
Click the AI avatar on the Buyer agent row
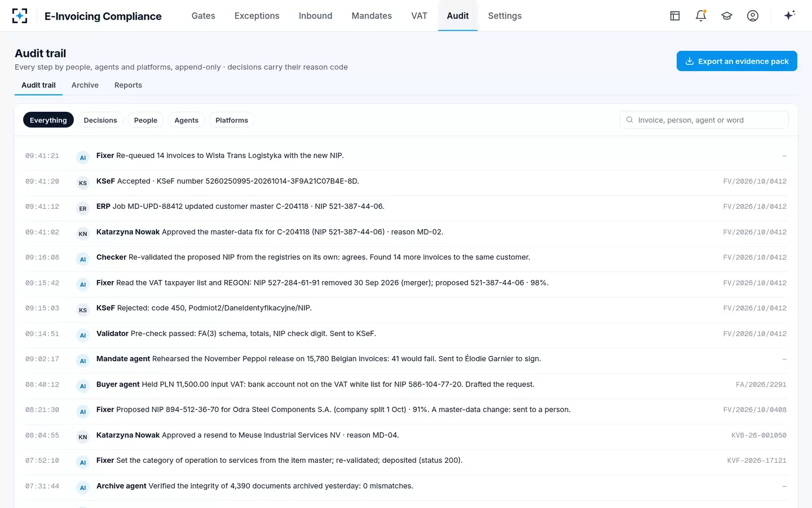click(83, 386)
